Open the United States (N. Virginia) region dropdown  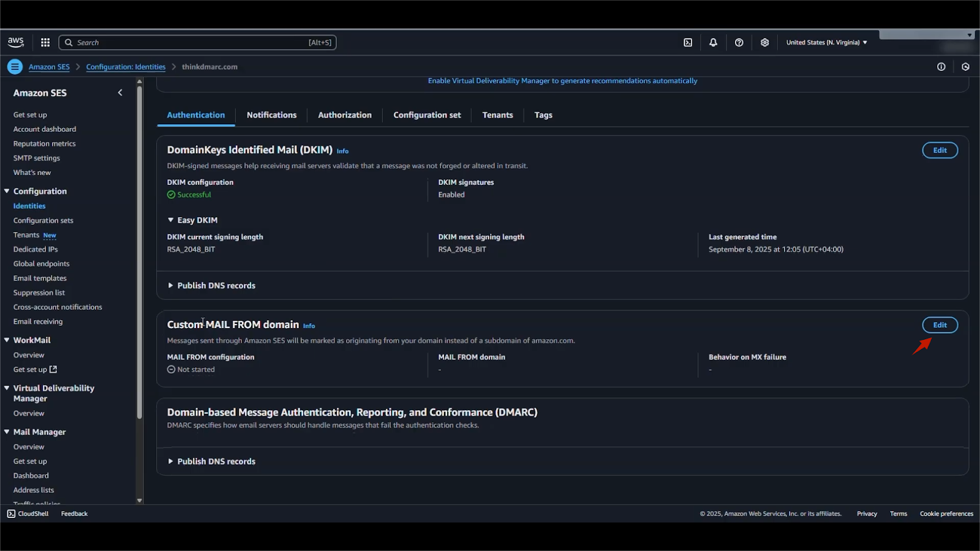pyautogui.click(x=826, y=42)
